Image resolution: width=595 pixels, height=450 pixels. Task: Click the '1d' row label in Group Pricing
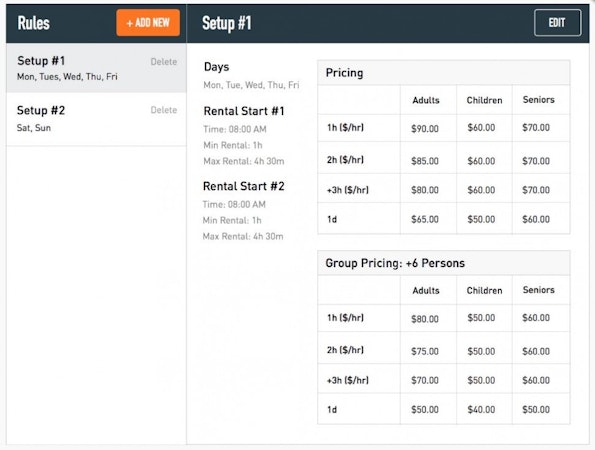click(x=332, y=409)
